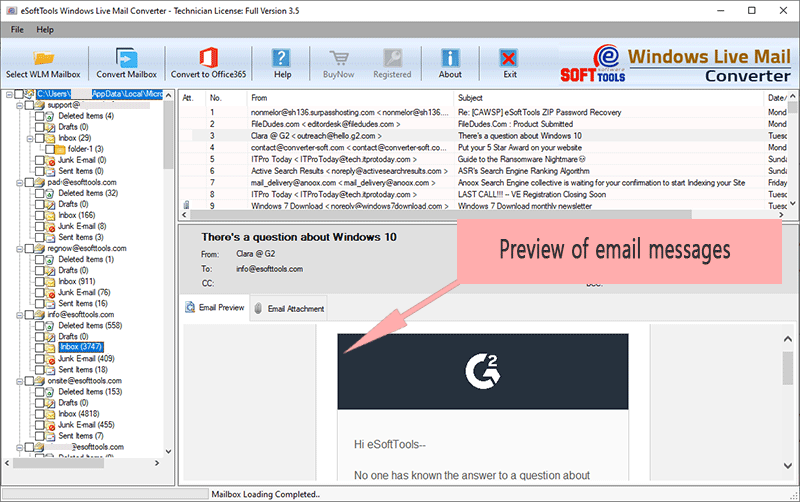Image resolution: width=800 pixels, height=502 pixels.
Task: Click the folder tree scroll right arrow
Action: point(157,463)
